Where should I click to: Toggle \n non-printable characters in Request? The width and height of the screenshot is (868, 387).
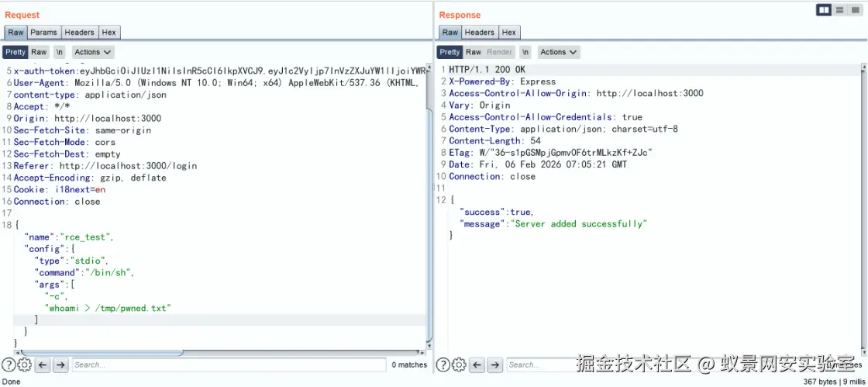tap(60, 52)
